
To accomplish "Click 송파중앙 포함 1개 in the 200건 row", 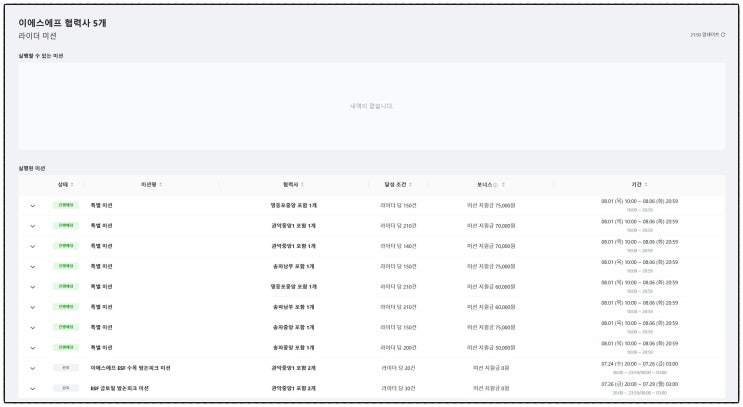I will coord(293,347).
